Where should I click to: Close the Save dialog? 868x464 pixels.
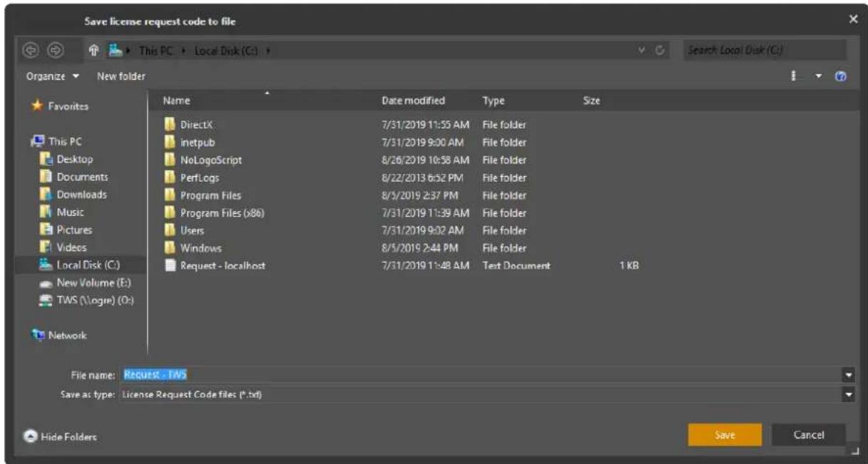point(852,21)
